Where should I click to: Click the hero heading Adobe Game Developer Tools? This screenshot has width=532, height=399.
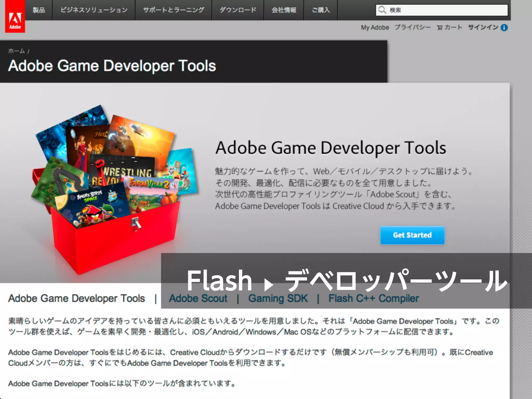coord(331,148)
